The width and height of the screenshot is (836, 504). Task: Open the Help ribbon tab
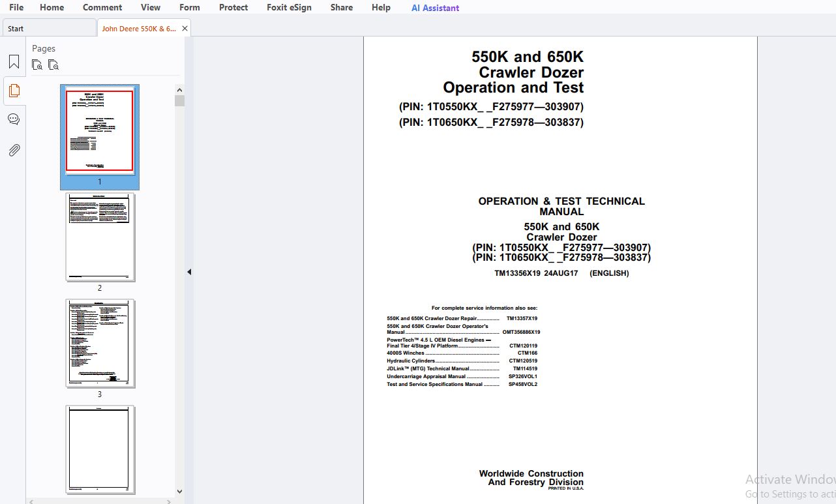[381, 7]
